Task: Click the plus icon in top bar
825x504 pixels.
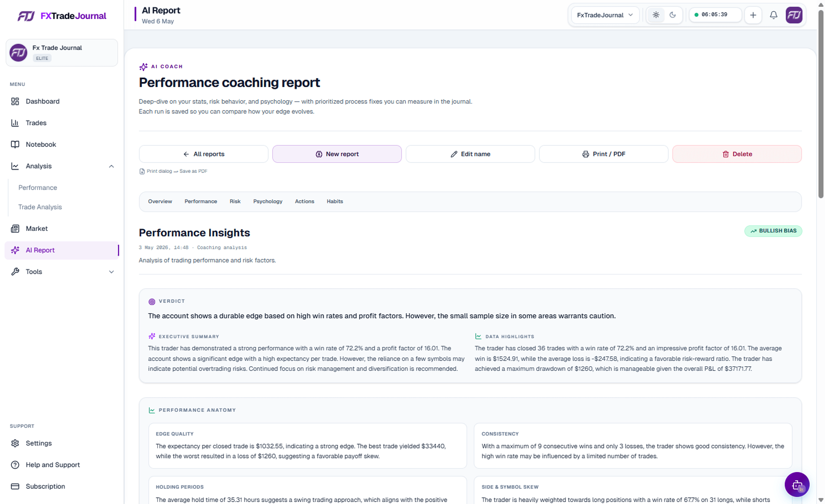Action: tap(753, 15)
